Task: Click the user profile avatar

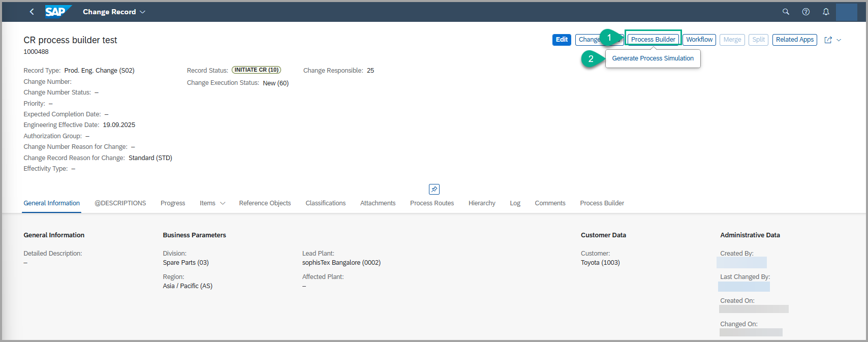Action: (846, 12)
